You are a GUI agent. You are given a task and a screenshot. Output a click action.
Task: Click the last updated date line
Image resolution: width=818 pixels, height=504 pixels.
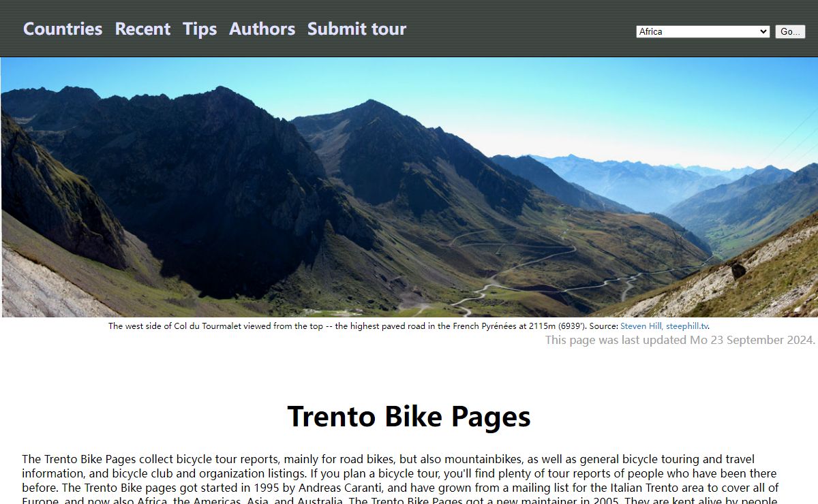680,340
